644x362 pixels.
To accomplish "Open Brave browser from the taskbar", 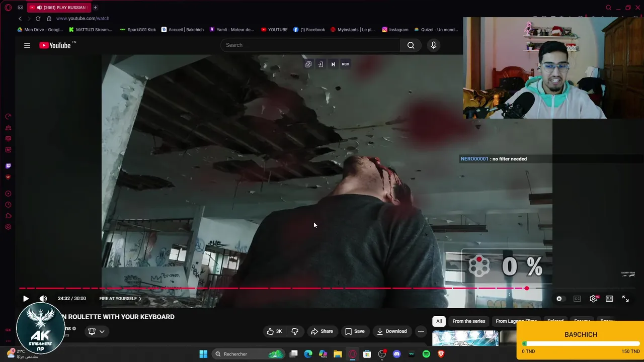I will click(441, 354).
